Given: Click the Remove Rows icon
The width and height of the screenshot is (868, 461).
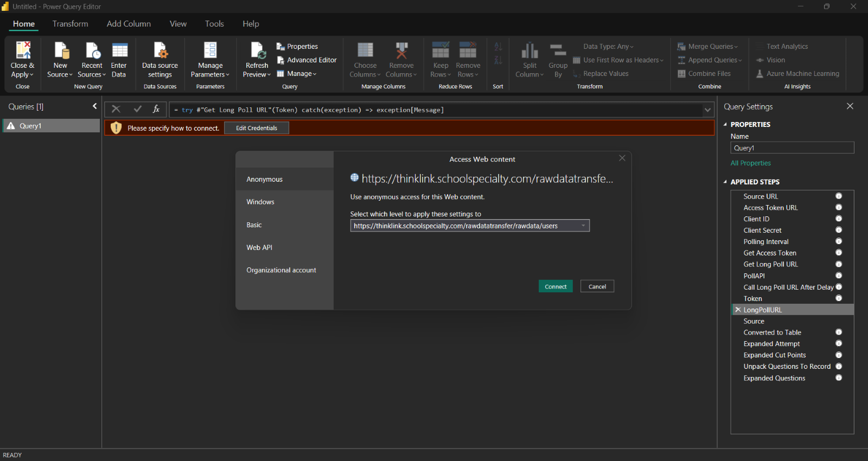Looking at the screenshot, I should click(468, 50).
